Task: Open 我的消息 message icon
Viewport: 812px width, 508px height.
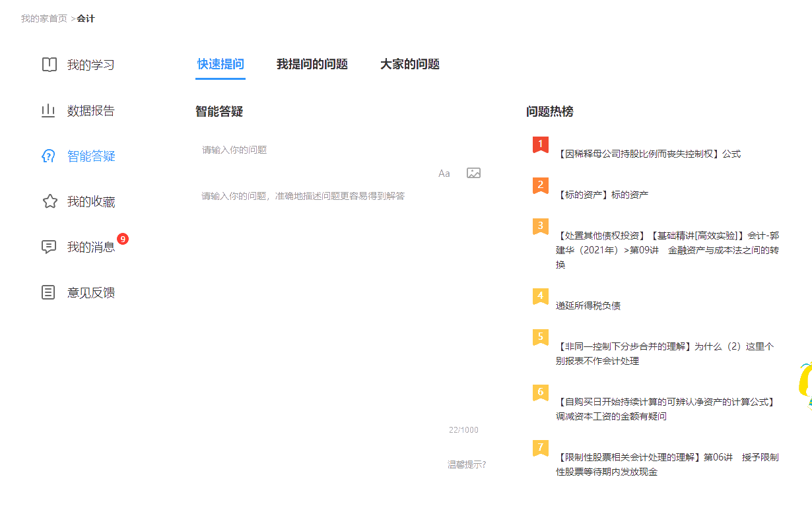Action: pos(49,247)
